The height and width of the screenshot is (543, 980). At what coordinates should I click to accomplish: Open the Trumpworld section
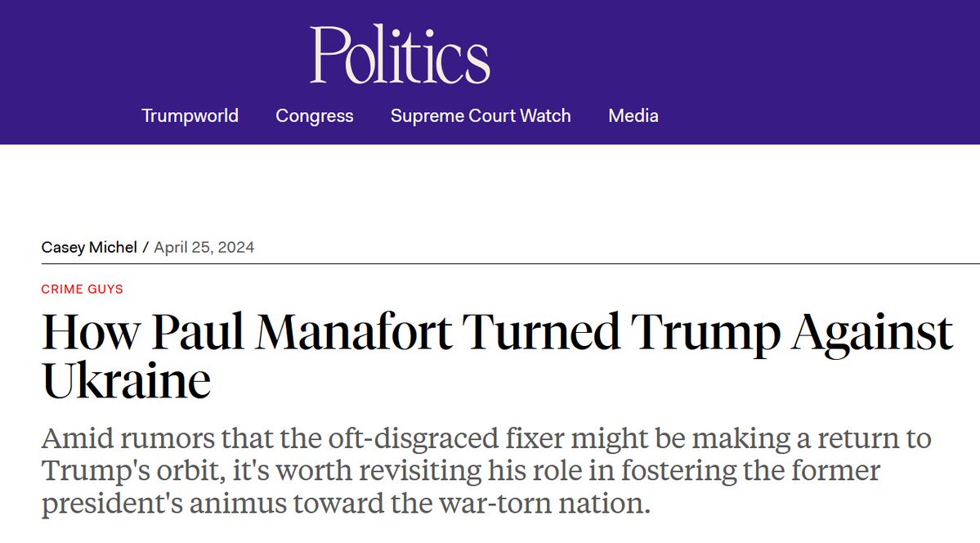(x=190, y=116)
